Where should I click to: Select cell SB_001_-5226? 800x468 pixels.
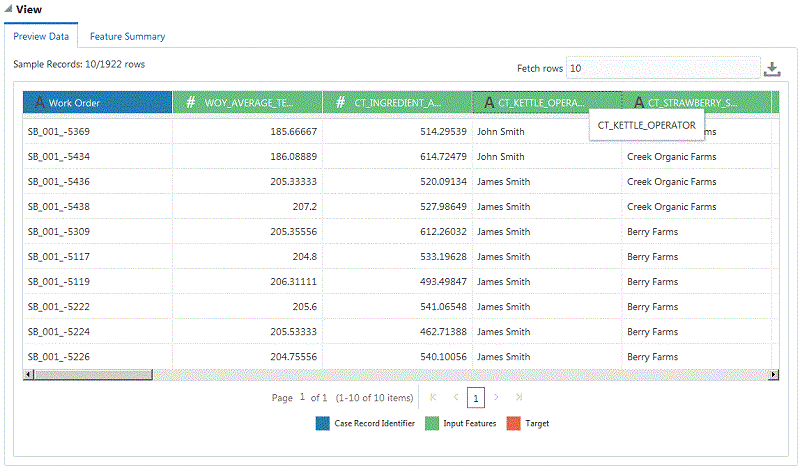[59, 357]
